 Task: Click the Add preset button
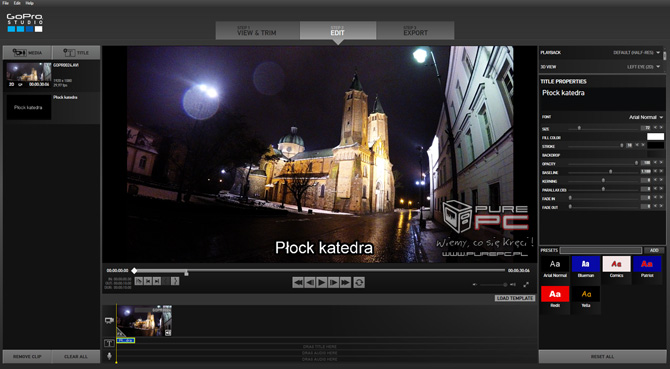654,250
